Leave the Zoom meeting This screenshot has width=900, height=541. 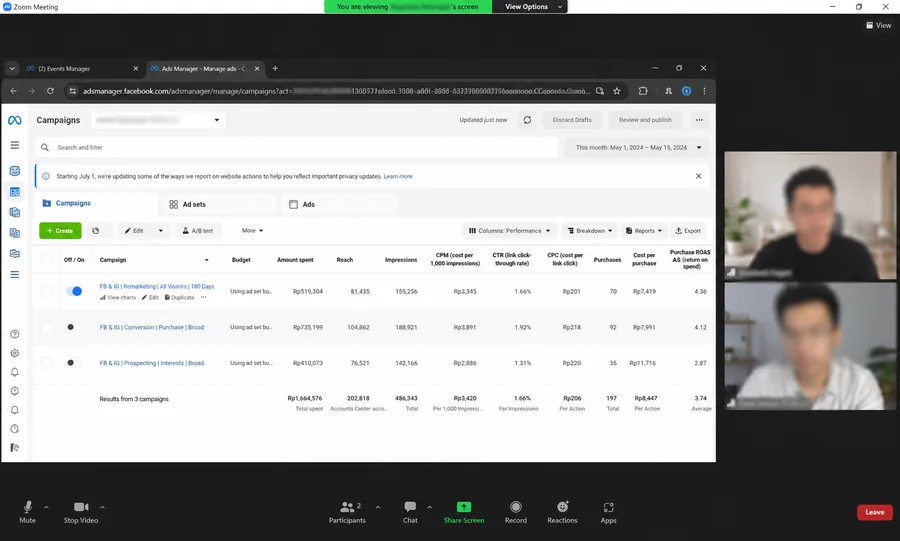pyautogui.click(x=874, y=512)
